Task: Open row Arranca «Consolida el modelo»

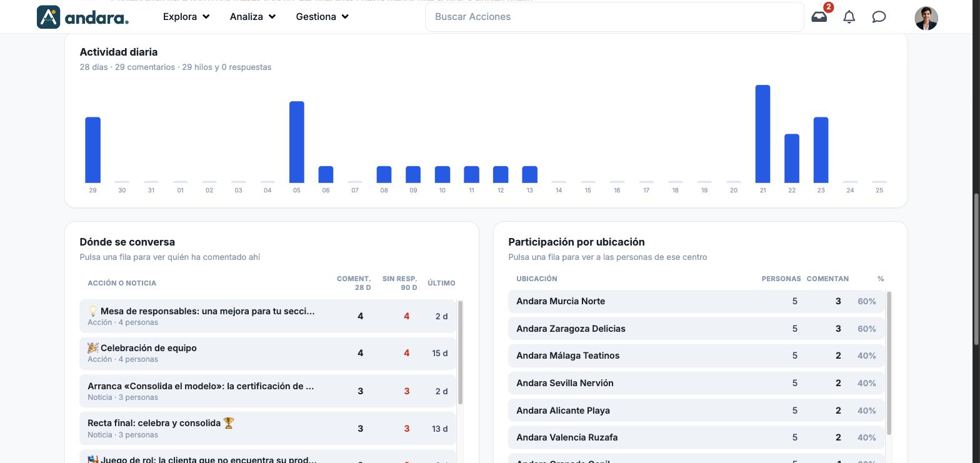Action: coord(267,391)
